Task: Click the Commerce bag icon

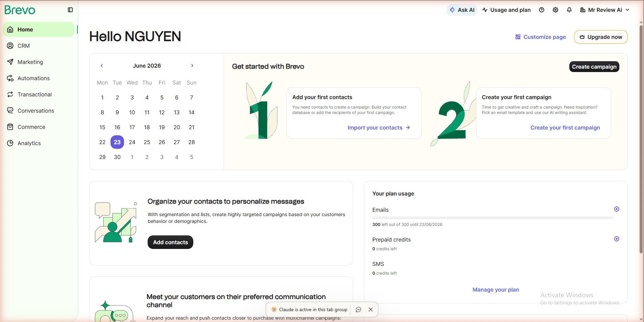Action: pyautogui.click(x=10, y=127)
